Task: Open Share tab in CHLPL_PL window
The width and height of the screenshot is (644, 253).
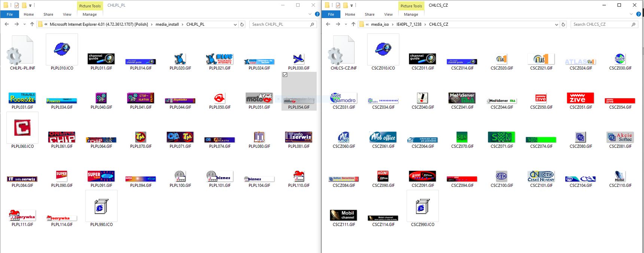Action: 48,14
